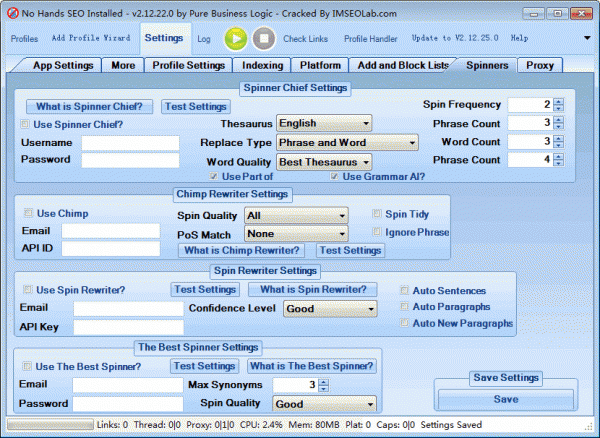Viewport: 600px width, 438px height.
Task: Adjust the Spin Frequency stepper
Action: [558, 104]
